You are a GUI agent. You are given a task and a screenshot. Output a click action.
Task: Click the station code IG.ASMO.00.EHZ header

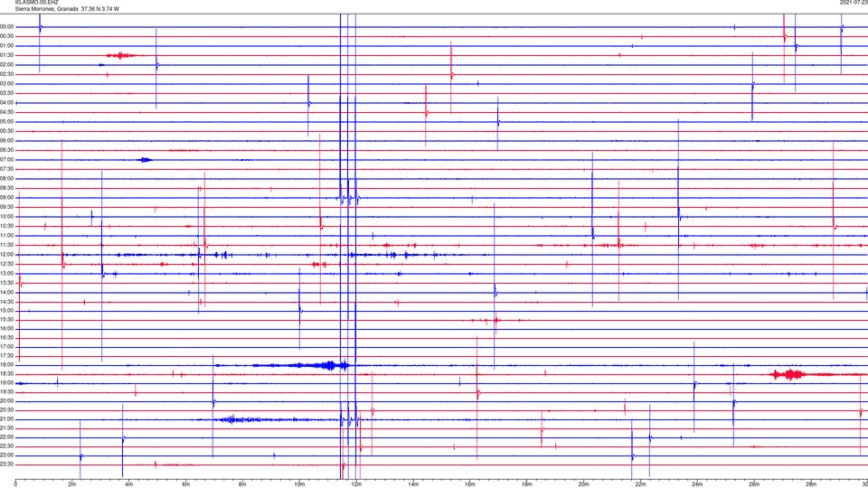(x=36, y=3)
